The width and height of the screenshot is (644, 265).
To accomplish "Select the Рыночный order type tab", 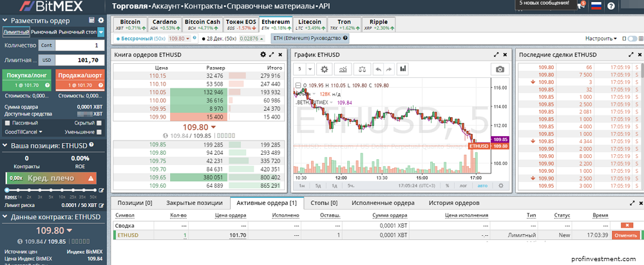I will coord(44,32).
